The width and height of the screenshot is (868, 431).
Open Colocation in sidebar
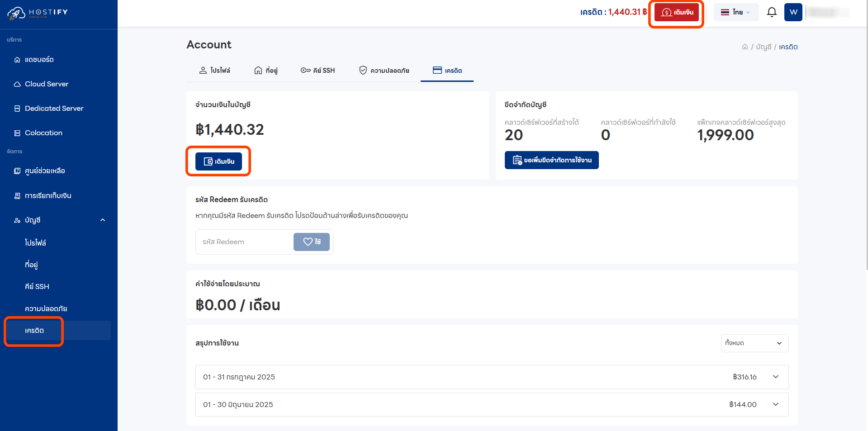[x=43, y=133]
